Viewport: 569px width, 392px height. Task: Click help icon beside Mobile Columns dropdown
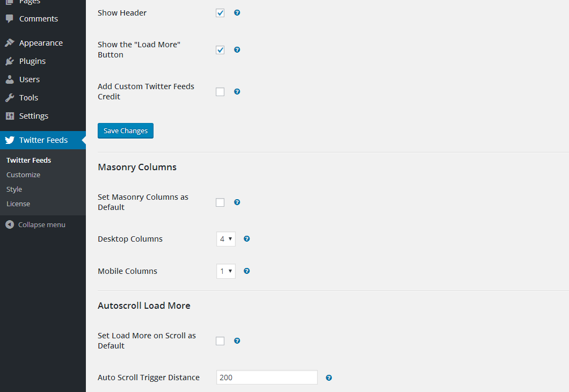(247, 271)
